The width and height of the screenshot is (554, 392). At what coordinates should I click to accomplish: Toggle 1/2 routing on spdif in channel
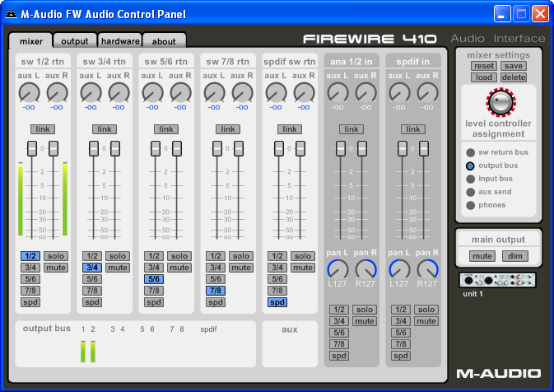point(401,310)
